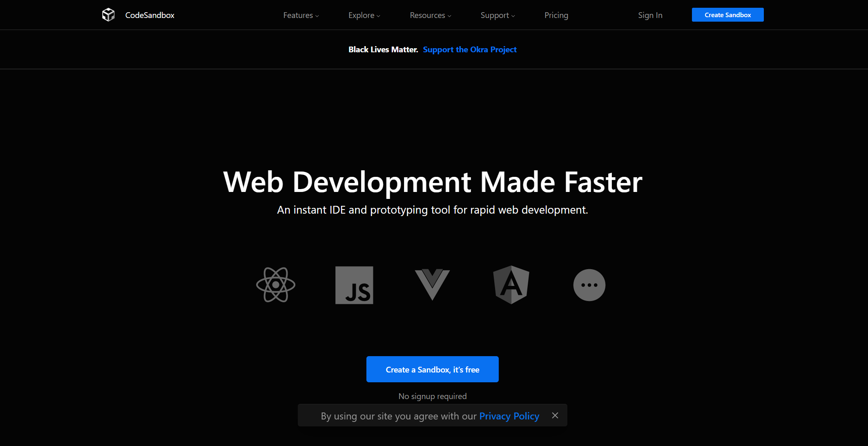The width and height of the screenshot is (868, 446).
Task: Click the three-dots more templates icon
Action: coord(589,285)
